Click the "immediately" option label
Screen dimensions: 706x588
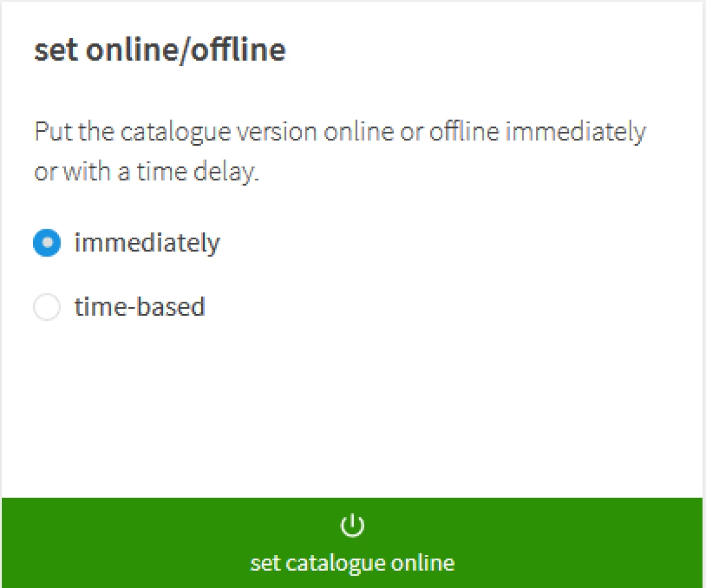[x=146, y=243]
